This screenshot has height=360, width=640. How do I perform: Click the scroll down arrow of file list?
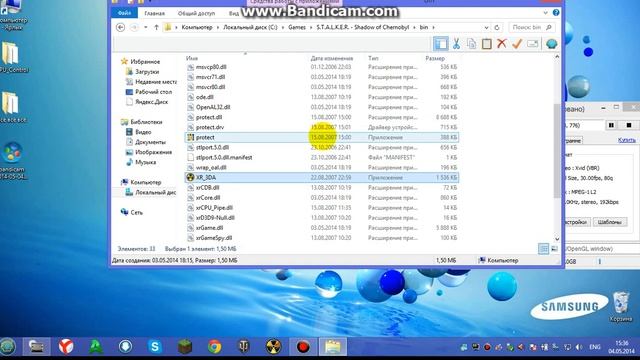[x=557, y=239]
